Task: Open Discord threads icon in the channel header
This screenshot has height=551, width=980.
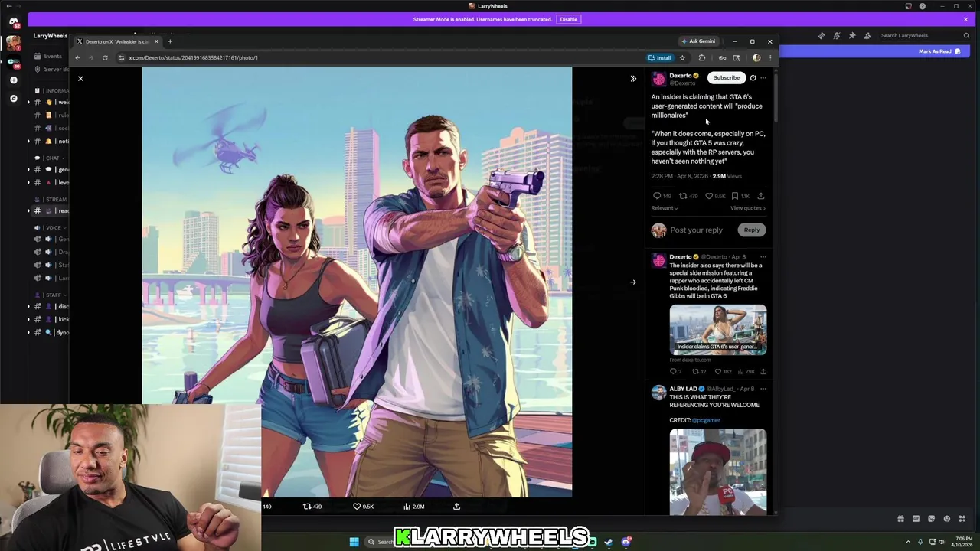Action: tap(822, 35)
